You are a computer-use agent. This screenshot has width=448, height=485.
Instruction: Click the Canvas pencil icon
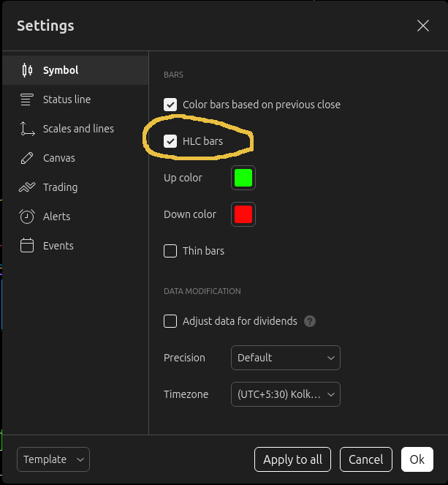27,158
